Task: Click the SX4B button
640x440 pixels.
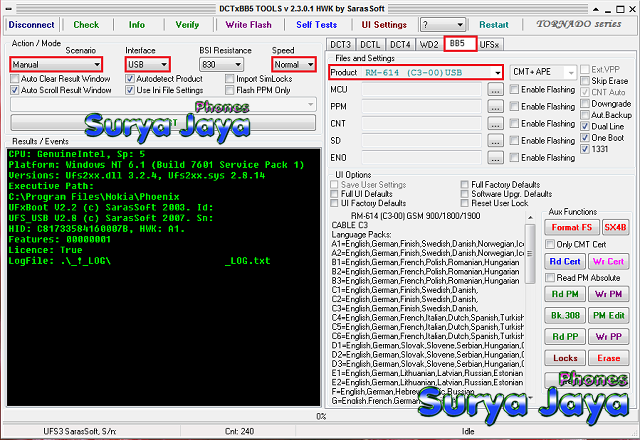Action: (x=615, y=227)
